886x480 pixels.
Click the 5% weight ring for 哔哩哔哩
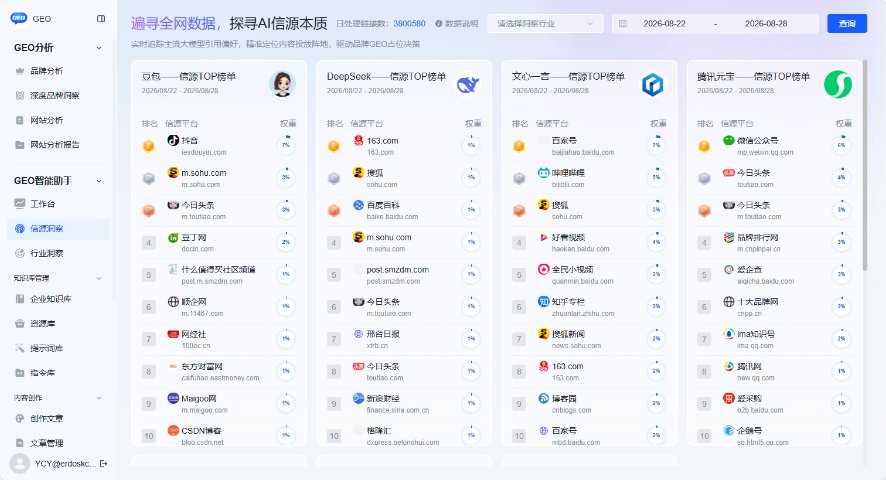656,178
